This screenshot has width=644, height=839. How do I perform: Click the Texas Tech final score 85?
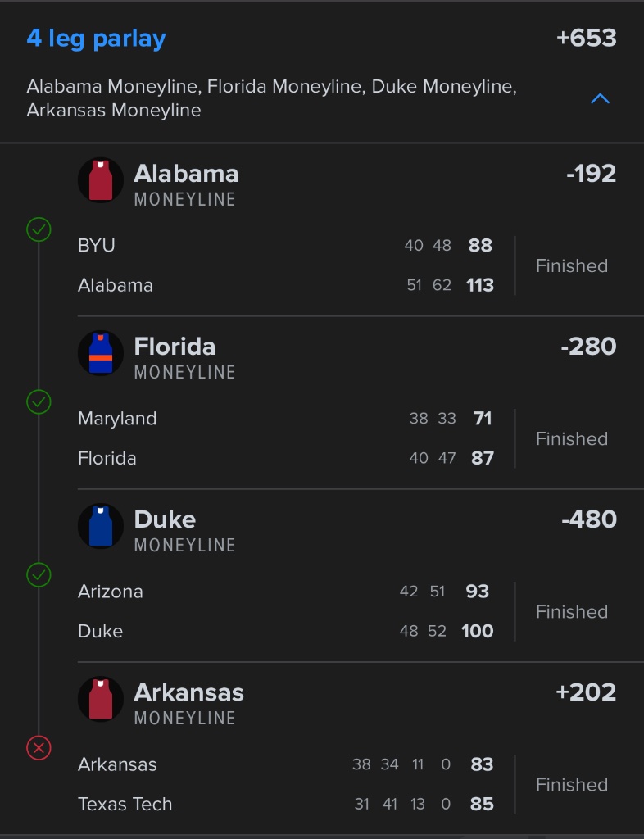pos(482,804)
